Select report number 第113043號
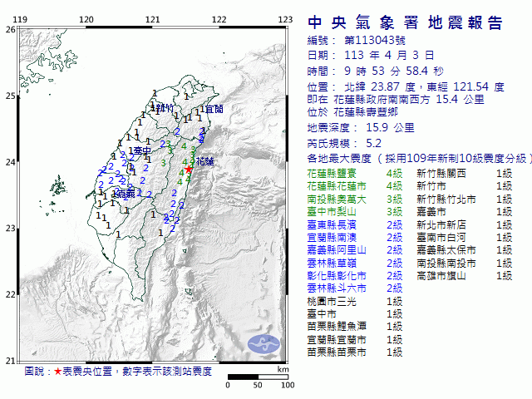This screenshot has width=532, height=399. (375, 41)
